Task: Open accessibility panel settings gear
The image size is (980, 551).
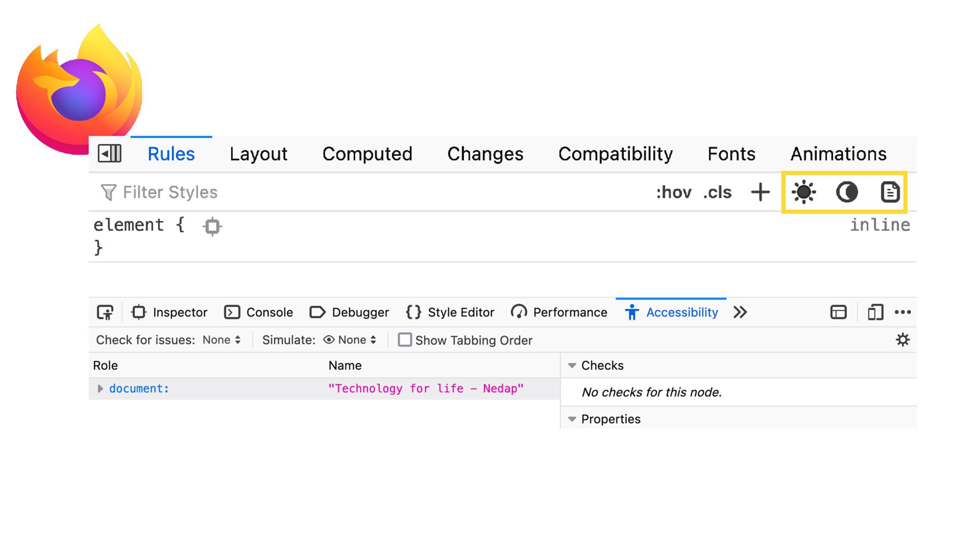Action: click(902, 340)
